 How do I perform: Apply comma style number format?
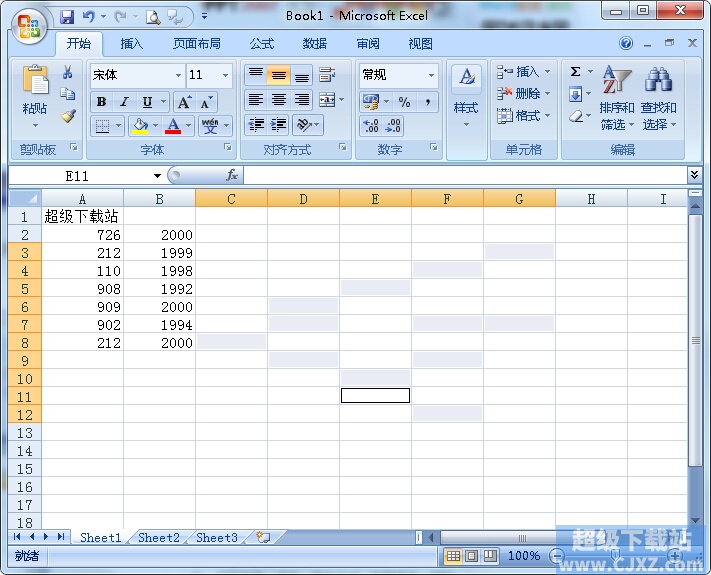click(x=427, y=102)
